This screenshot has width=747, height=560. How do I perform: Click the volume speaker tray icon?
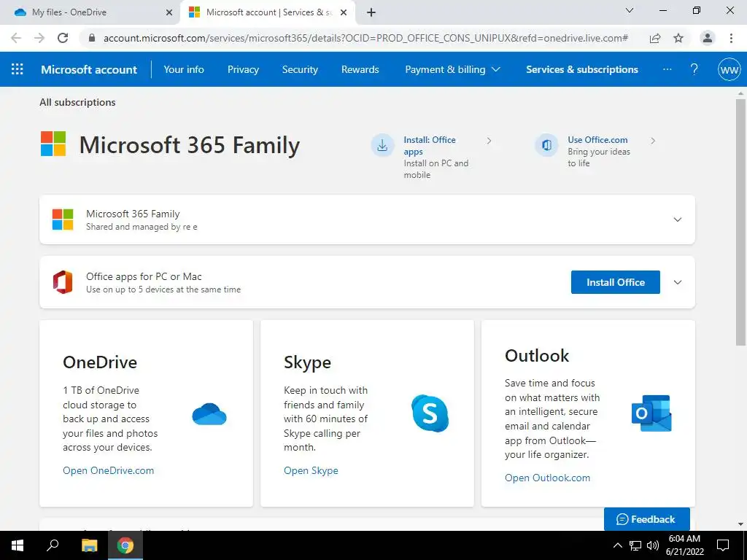(653, 545)
